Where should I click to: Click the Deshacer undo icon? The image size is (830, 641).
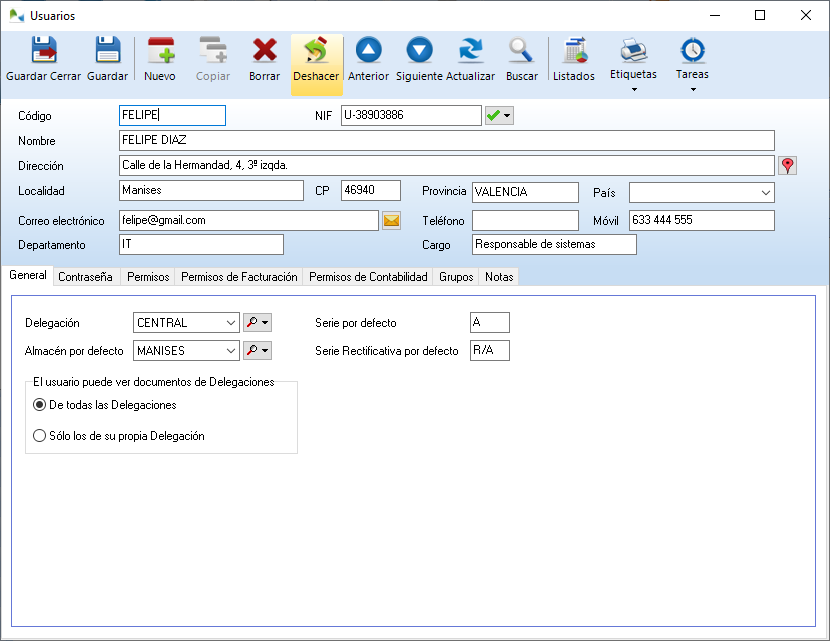point(316,55)
